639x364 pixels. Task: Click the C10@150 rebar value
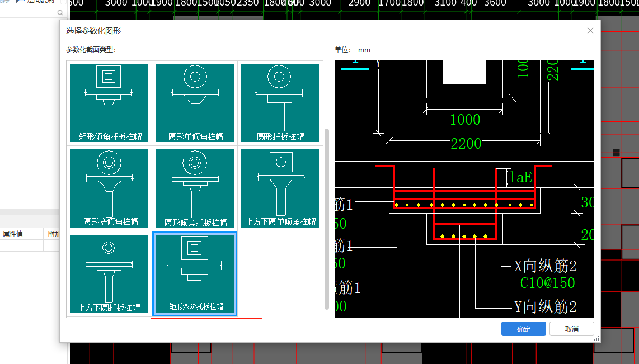(547, 283)
